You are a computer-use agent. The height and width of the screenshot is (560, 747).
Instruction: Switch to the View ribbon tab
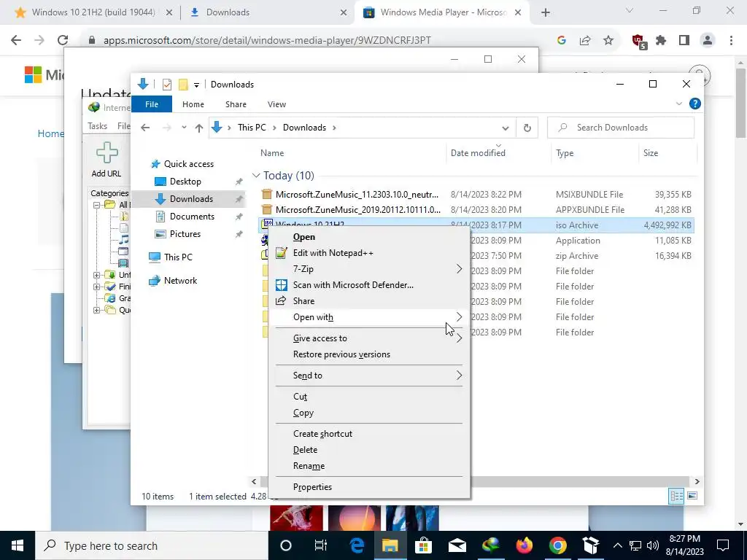coord(276,104)
